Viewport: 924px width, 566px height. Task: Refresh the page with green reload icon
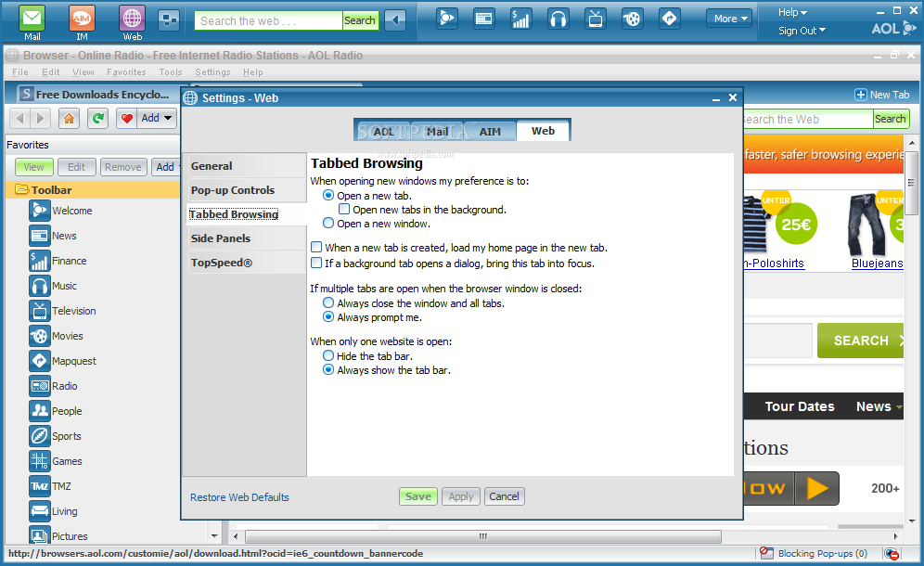(97, 119)
